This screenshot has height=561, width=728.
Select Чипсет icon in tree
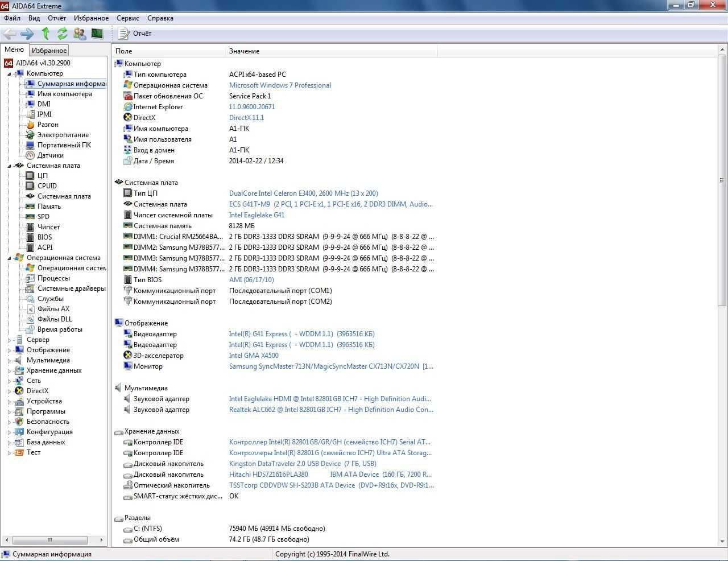(x=30, y=227)
